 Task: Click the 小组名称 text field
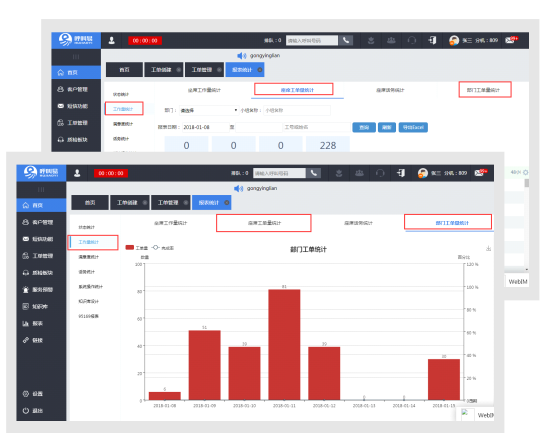point(297,110)
